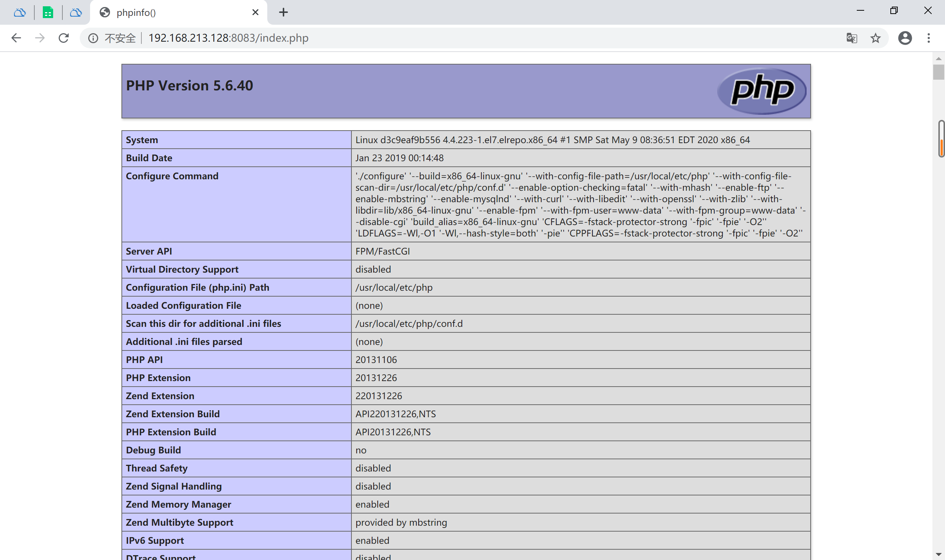Click the forward navigation arrow
The width and height of the screenshot is (945, 560).
pos(39,38)
